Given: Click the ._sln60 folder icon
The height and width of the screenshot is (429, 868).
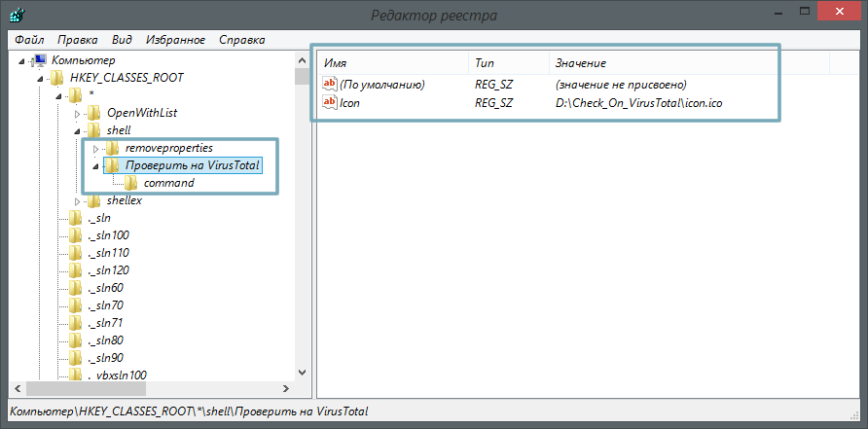Looking at the screenshot, I should click(x=76, y=288).
